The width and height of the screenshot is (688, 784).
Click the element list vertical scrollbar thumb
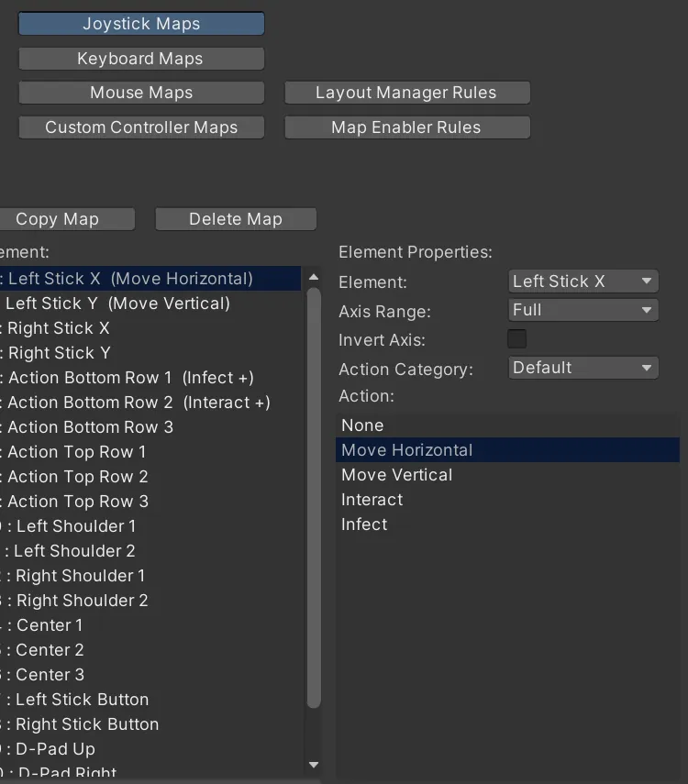[314, 498]
